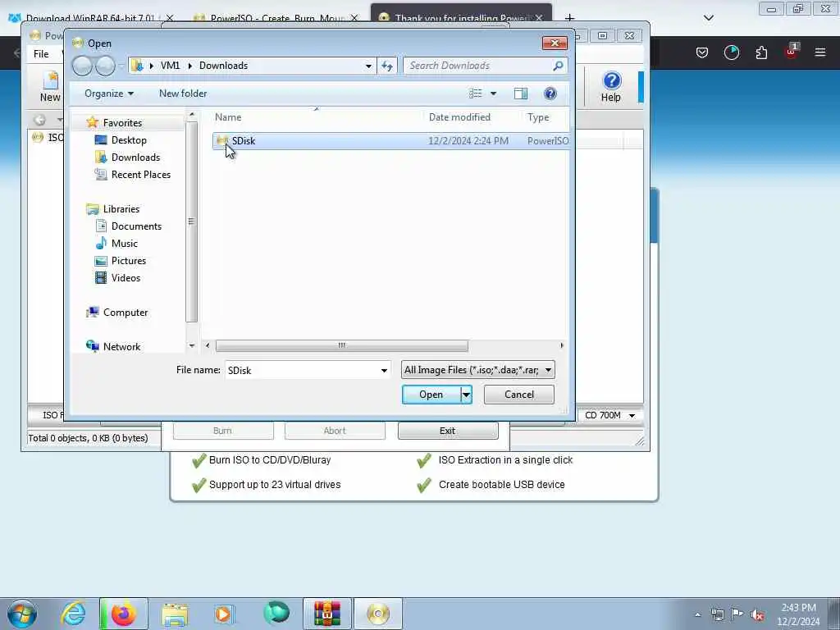
Task: Click the Favorites star icon
Action: pos(92,123)
